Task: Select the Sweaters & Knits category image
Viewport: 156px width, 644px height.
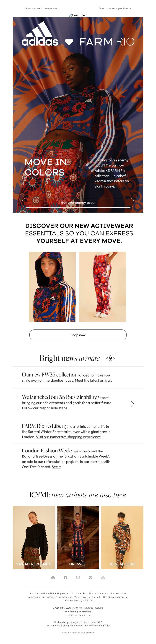Action: coord(34,537)
